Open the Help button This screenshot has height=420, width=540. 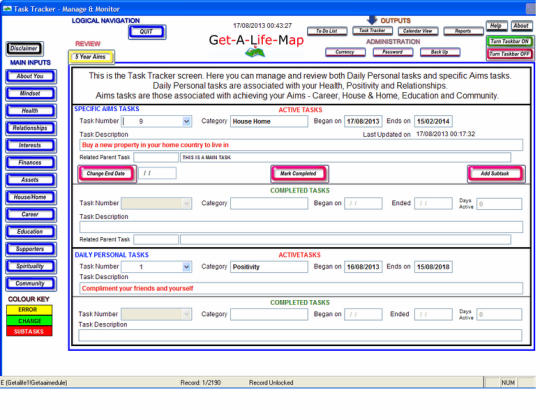pos(497,26)
